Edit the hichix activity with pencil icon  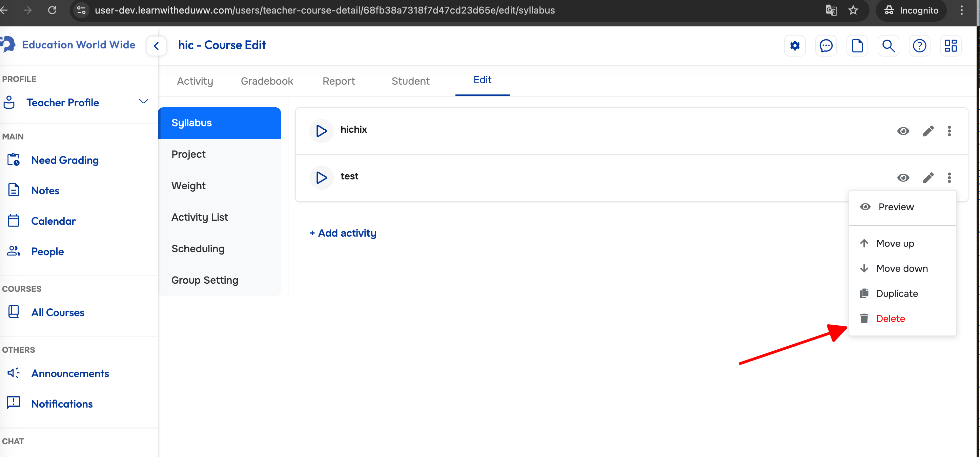928,131
